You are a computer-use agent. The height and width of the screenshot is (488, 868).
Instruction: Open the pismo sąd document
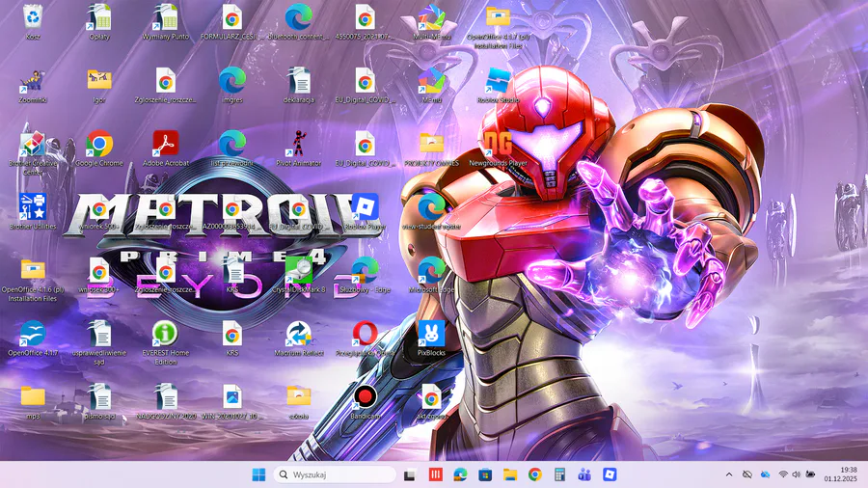[x=99, y=396]
